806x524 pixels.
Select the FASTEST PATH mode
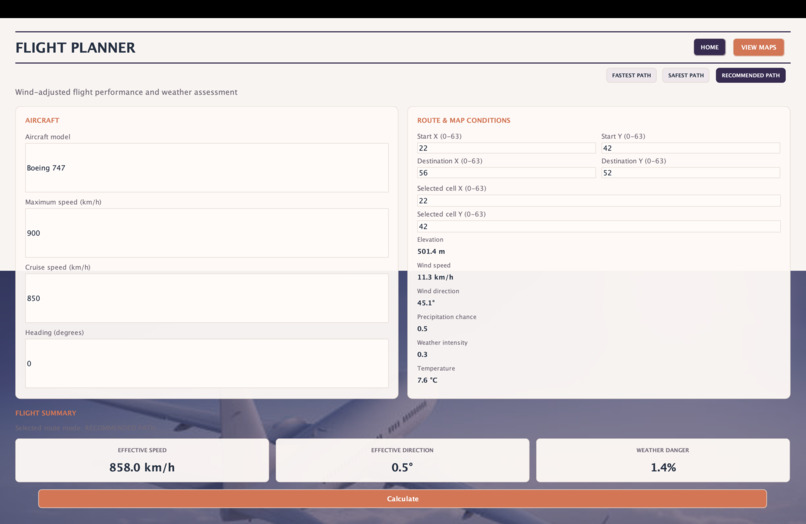(631, 75)
